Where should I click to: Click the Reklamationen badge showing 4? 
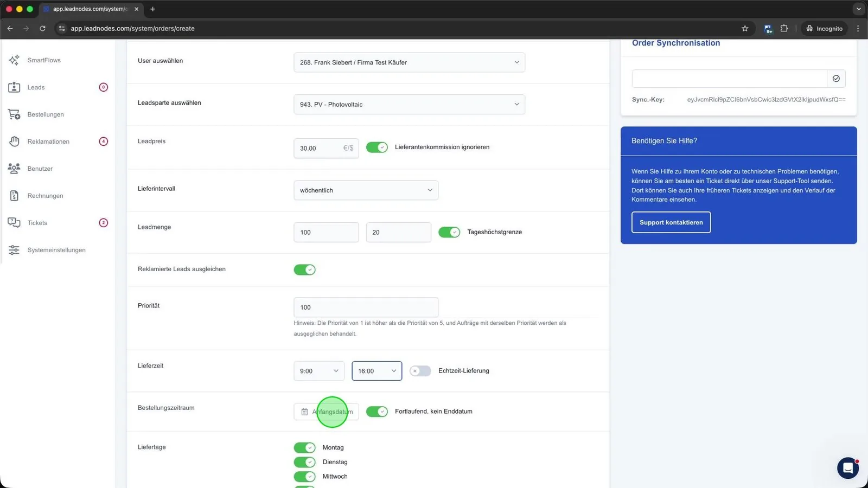coord(104,142)
